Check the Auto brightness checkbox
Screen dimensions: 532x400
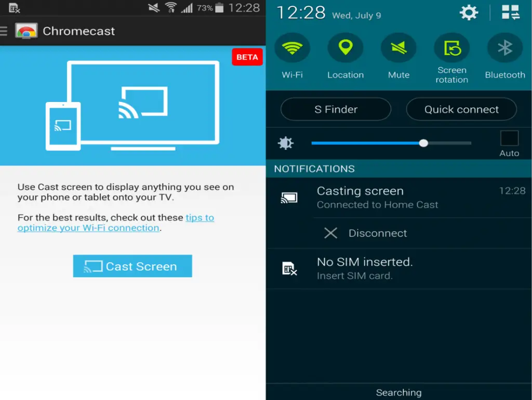[509, 138]
